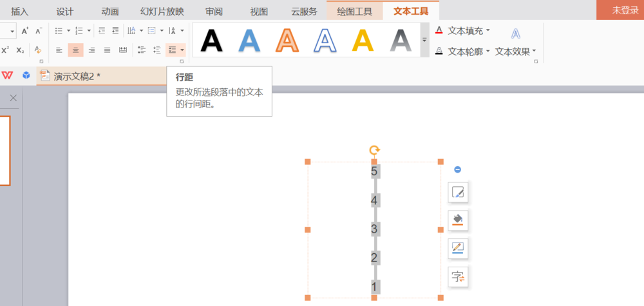The width and height of the screenshot is (644, 306).
Task: Decrease font size with A- button
Action: click(x=39, y=31)
